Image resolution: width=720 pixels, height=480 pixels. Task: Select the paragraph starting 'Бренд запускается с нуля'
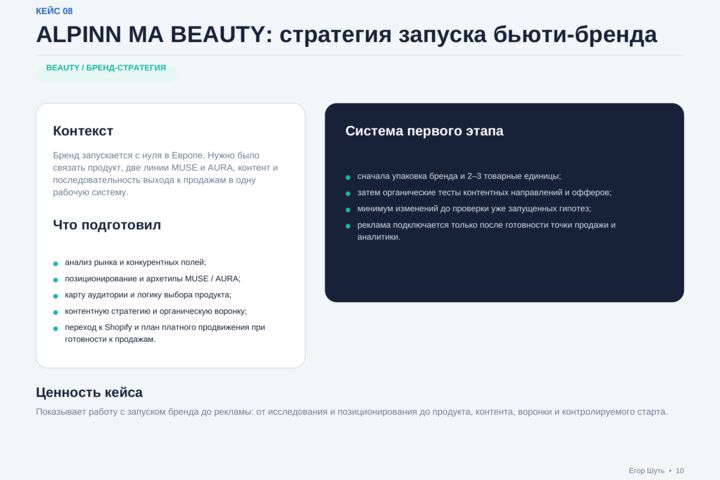[165, 174]
